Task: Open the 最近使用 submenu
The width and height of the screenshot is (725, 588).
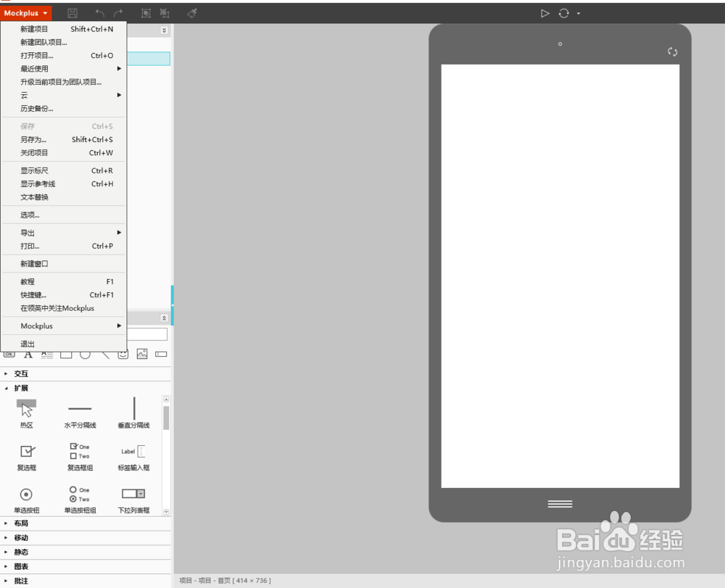Action: point(64,68)
